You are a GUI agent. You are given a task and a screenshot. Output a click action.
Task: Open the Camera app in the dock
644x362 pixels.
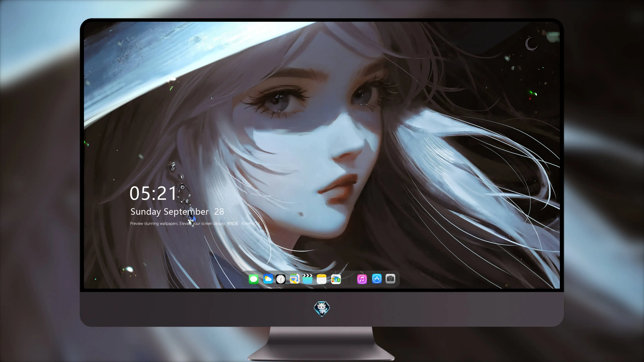coord(390,279)
